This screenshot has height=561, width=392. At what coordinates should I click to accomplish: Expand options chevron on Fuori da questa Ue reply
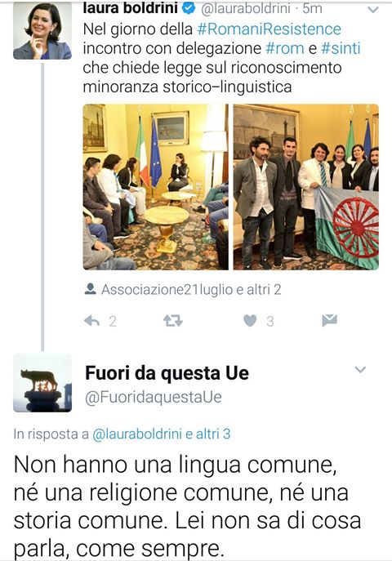(x=360, y=370)
